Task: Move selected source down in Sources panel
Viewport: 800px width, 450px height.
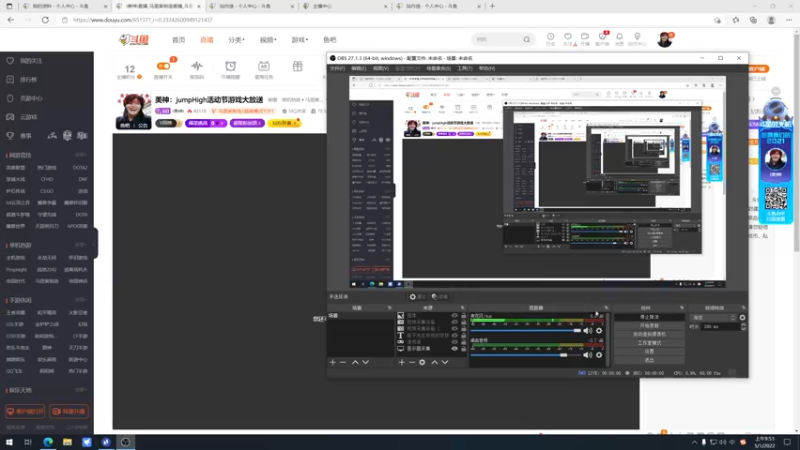Action: pyautogui.click(x=445, y=362)
